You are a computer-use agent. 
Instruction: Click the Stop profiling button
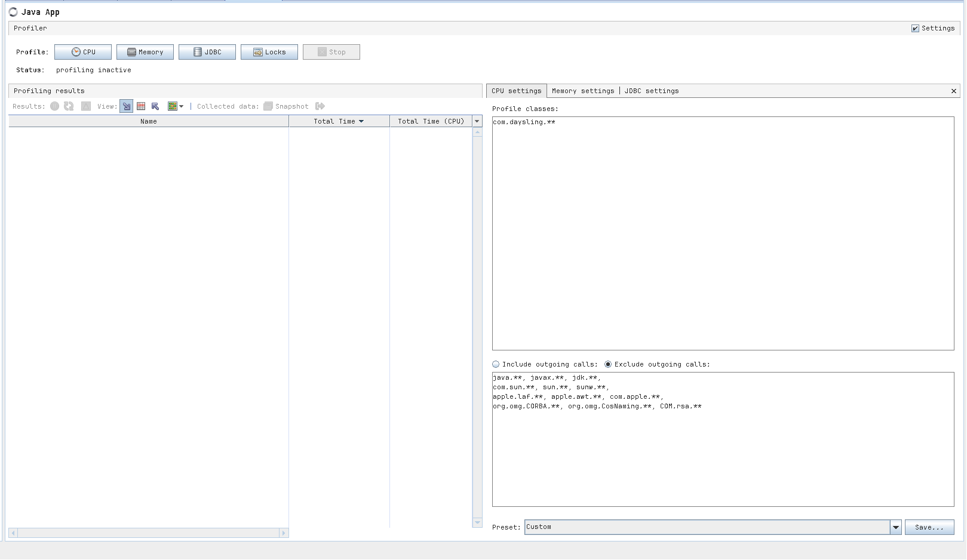[x=331, y=52]
